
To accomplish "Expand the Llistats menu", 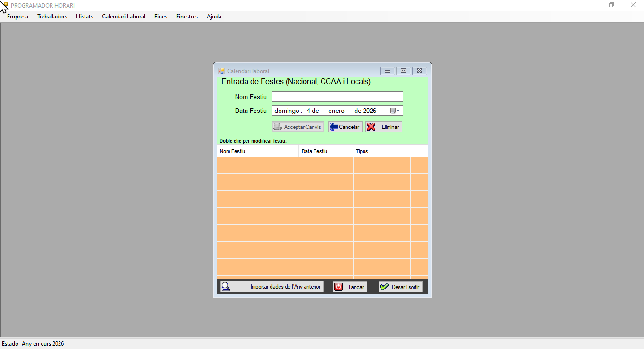I will tap(85, 17).
